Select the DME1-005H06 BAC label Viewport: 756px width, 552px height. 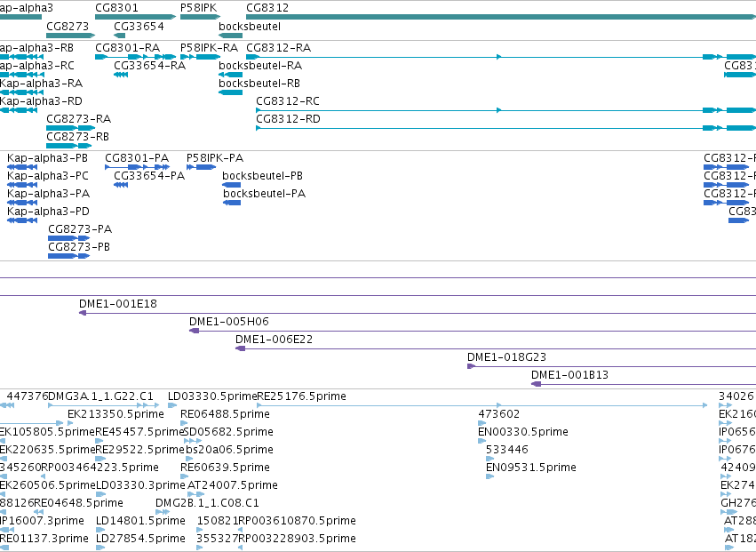tap(229, 322)
